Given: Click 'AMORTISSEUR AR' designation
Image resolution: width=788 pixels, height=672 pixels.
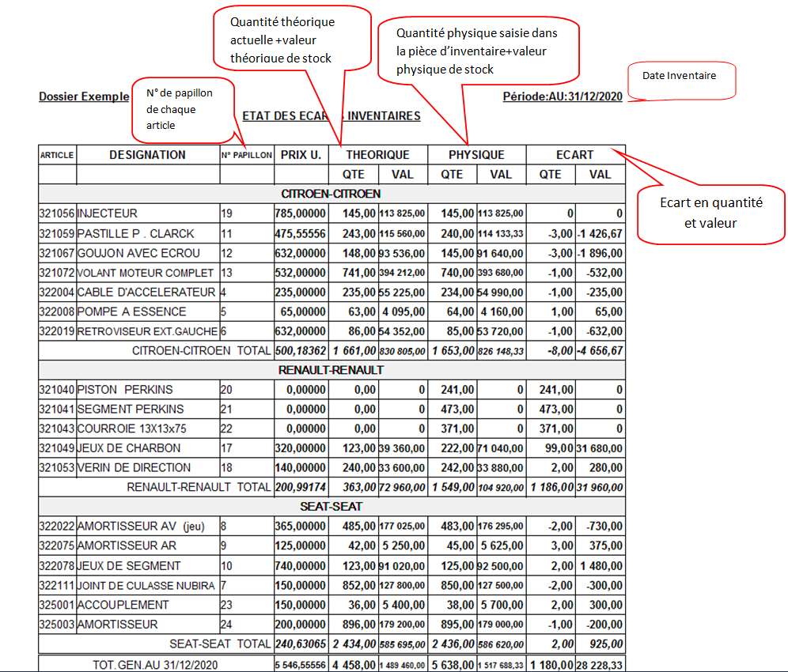Looking at the screenshot, I should pos(127,546).
